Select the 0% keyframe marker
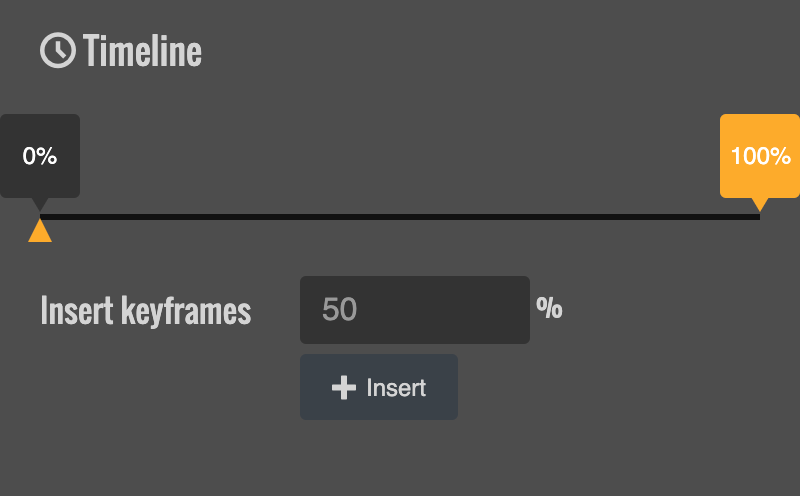 [40, 155]
